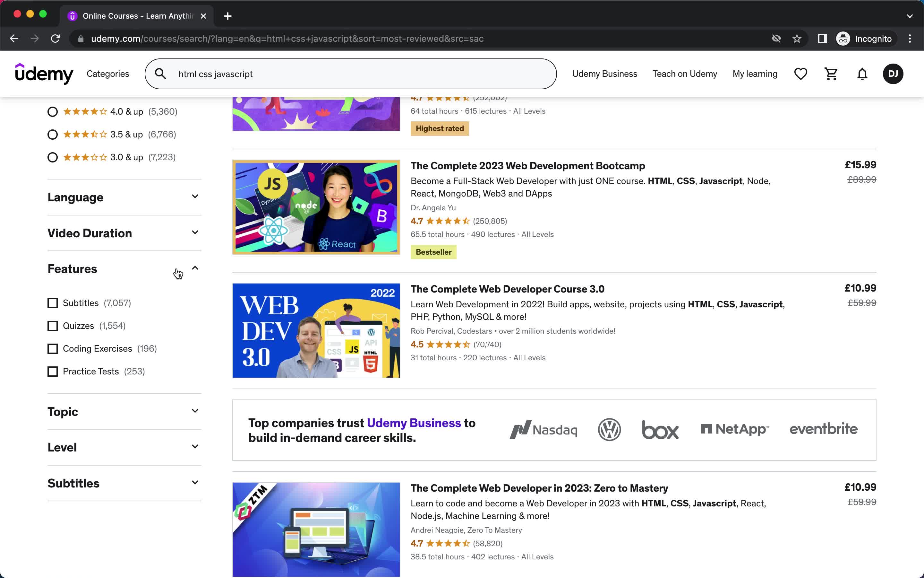Click the tracking-blocked eye icon
The image size is (924, 578).
(776, 39)
